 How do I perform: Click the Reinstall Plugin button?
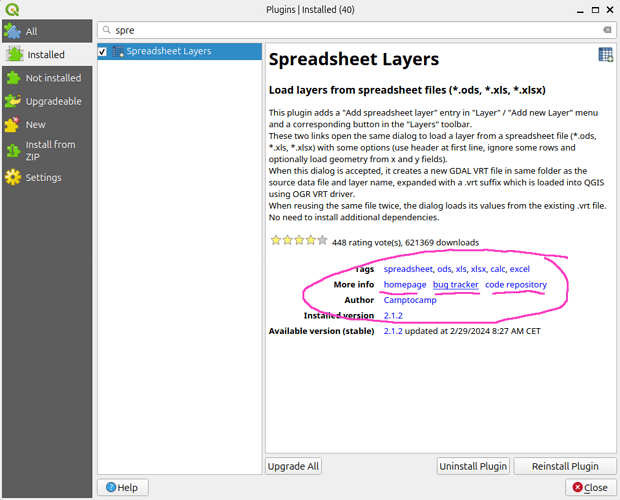(x=565, y=466)
